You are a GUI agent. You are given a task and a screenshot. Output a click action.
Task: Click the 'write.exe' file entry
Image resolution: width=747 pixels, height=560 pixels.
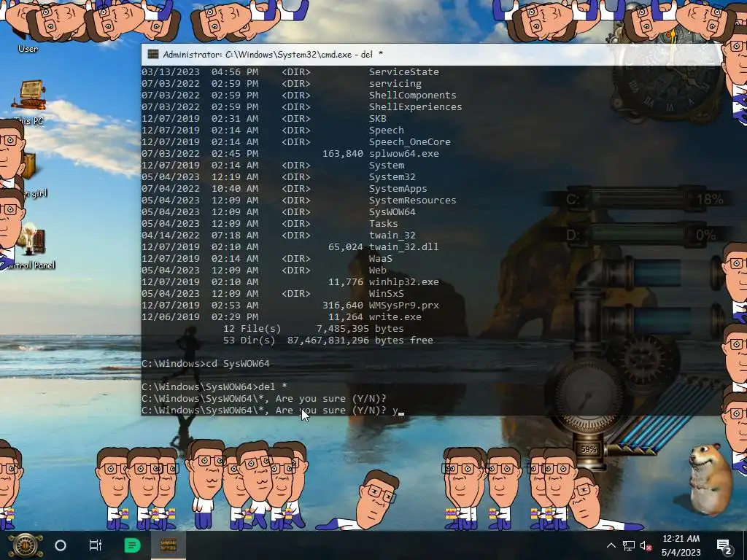(395, 316)
